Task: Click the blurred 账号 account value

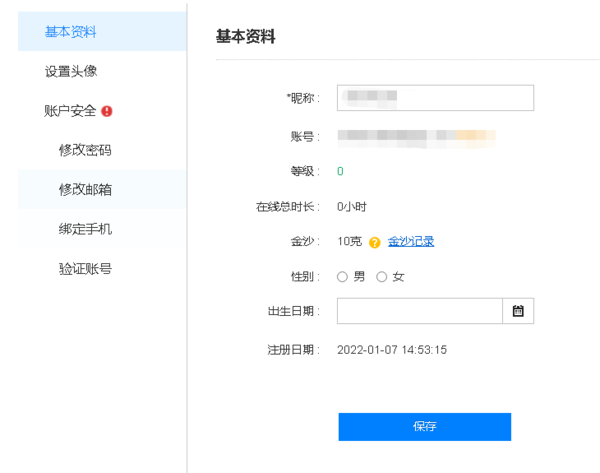Action: [x=416, y=134]
